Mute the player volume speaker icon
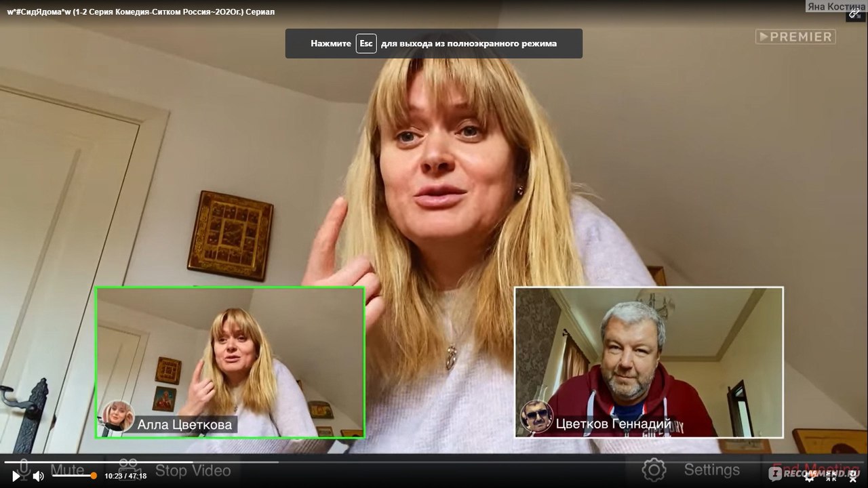The image size is (868, 488). click(x=38, y=476)
